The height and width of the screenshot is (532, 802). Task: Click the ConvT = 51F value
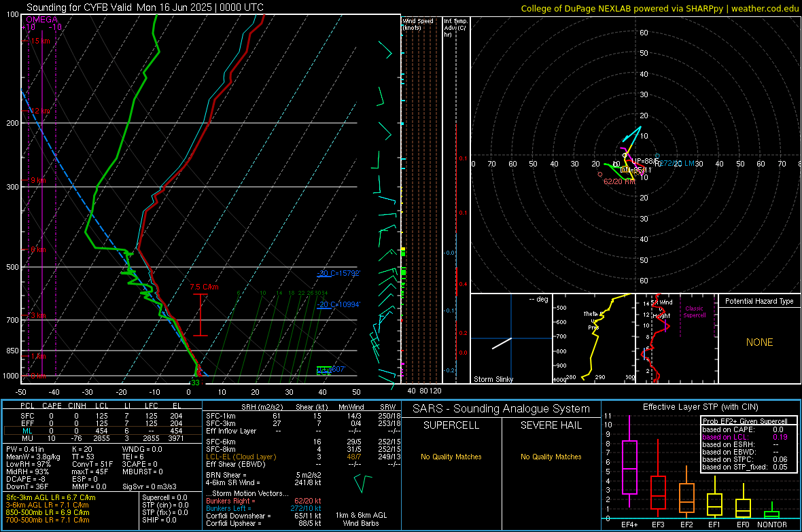point(92,464)
